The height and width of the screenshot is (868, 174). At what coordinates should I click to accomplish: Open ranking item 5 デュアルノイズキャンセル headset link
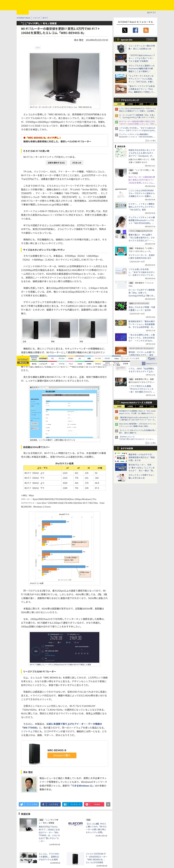137,135
